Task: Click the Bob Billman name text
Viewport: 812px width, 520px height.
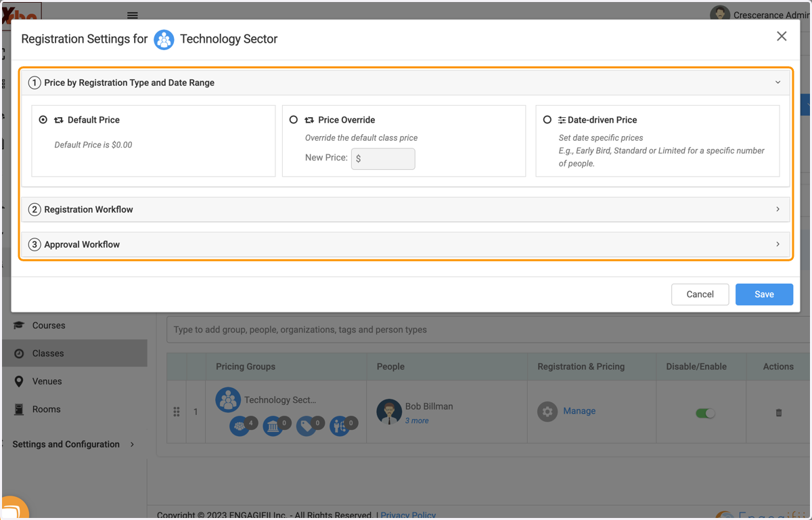Action: (429, 406)
